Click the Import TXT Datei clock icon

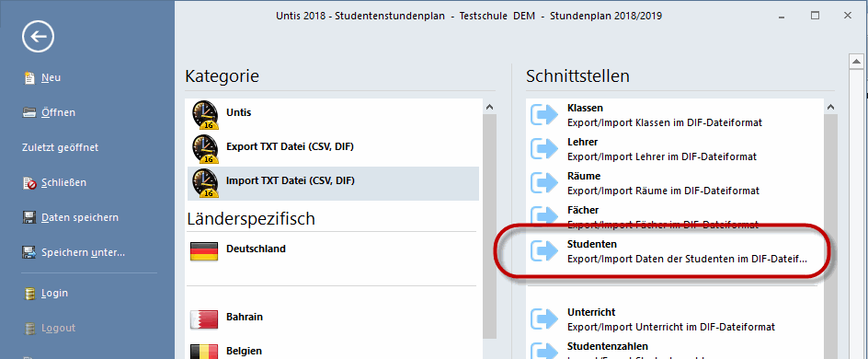pyautogui.click(x=205, y=183)
